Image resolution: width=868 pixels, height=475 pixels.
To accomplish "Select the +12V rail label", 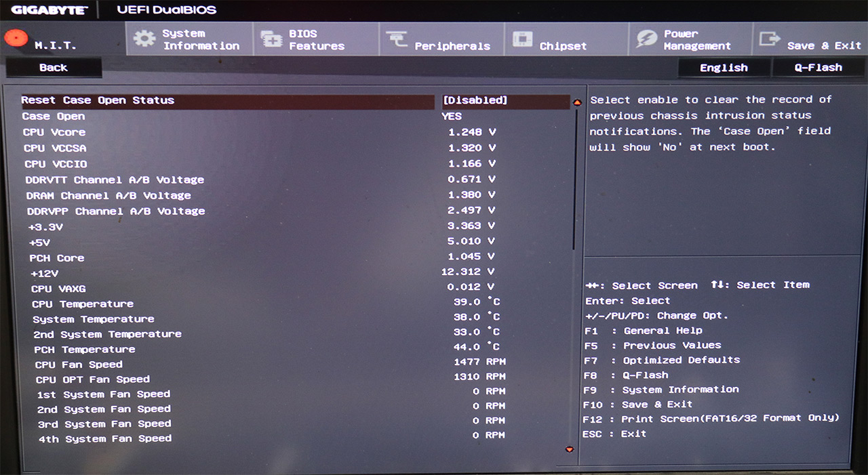I will [45, 274].
